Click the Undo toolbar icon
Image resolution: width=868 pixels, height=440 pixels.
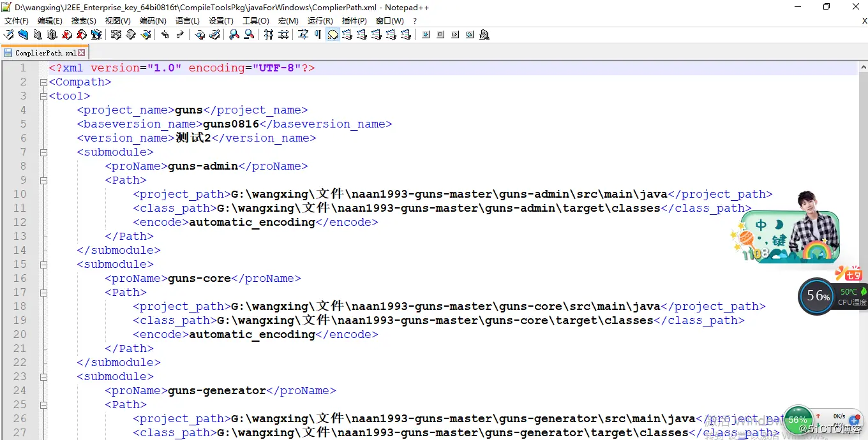(x=165, y=34)
